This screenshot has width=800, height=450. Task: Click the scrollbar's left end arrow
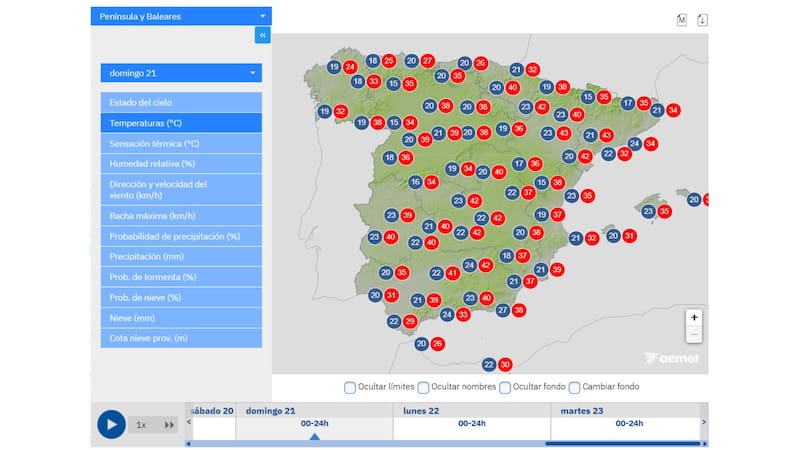click(x=188, y=444)
